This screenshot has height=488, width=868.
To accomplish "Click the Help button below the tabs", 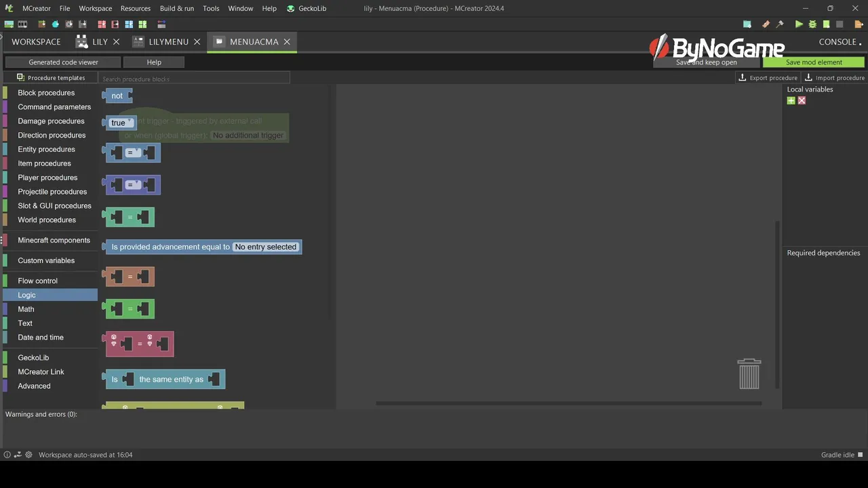I will (x=154, y=62).
